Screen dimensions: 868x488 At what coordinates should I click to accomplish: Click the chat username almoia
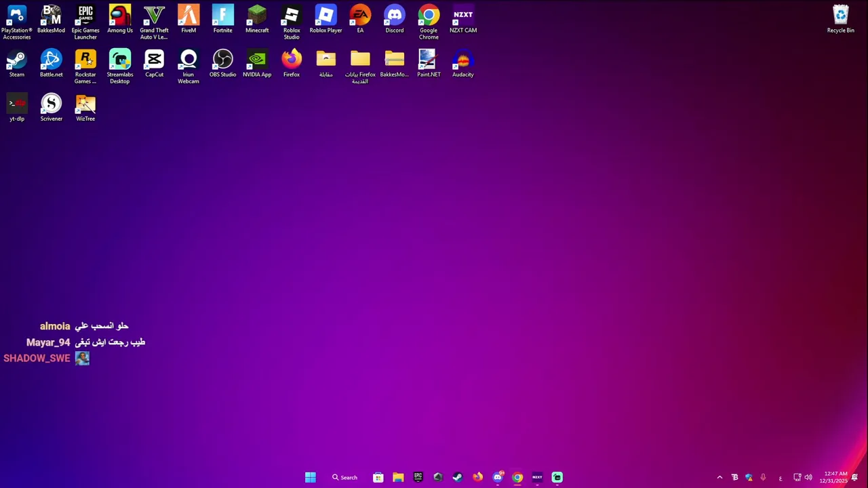(x=55, y=326)
